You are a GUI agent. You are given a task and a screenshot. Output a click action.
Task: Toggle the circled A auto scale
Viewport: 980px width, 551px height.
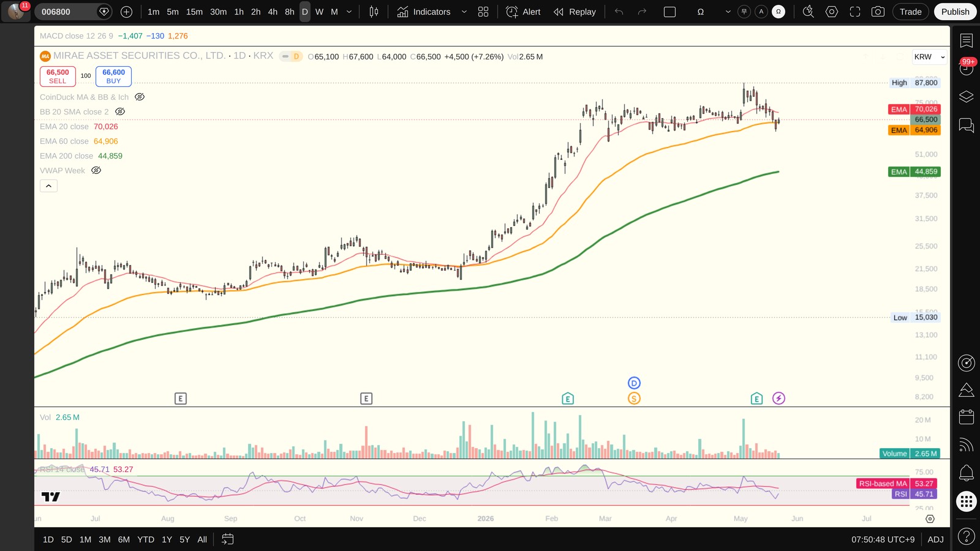click(x=761, y=12)
